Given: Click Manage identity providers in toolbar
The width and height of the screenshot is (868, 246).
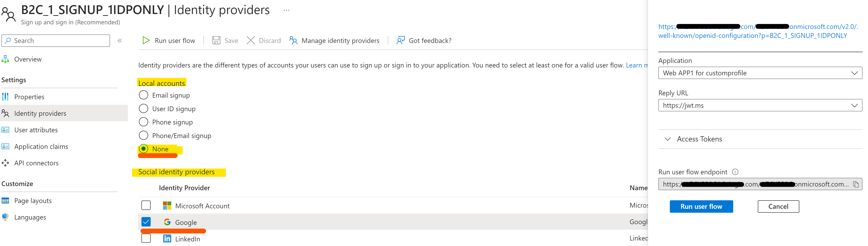Looking at the screenshot, I should pyautogui.click(x=340, y=40).
